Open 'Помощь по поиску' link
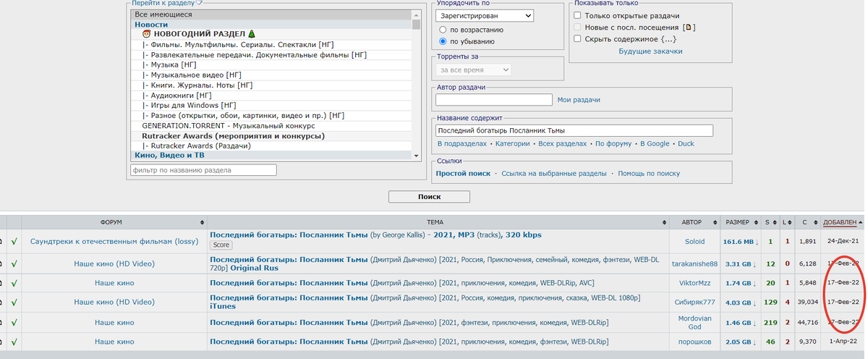The image size is (868, 359). 649,174
